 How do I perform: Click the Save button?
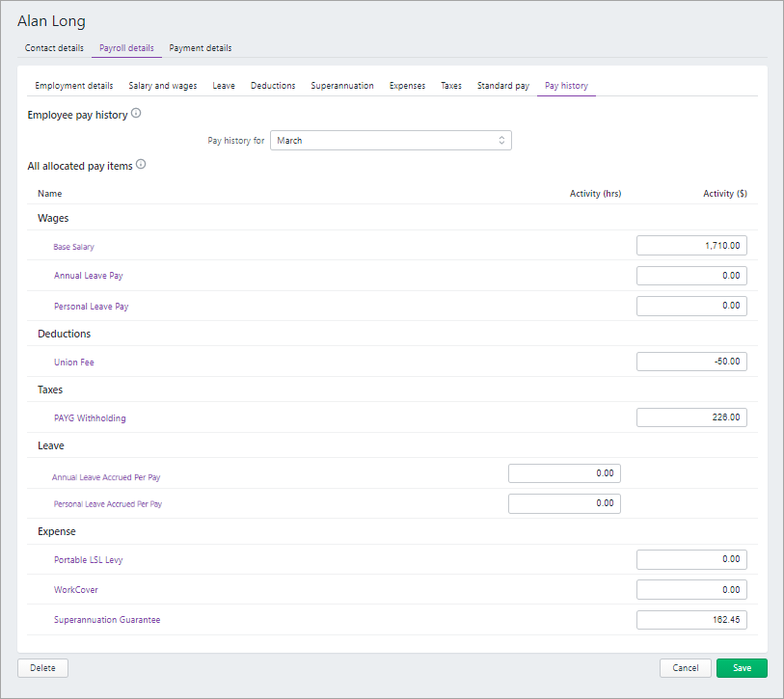tap(742, 668)
